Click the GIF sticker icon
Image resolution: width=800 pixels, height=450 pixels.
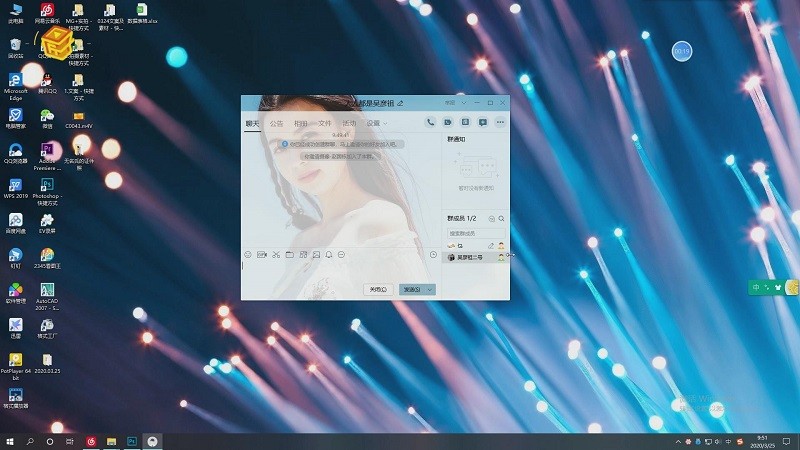pyautogui.click(x=262, y=255)
